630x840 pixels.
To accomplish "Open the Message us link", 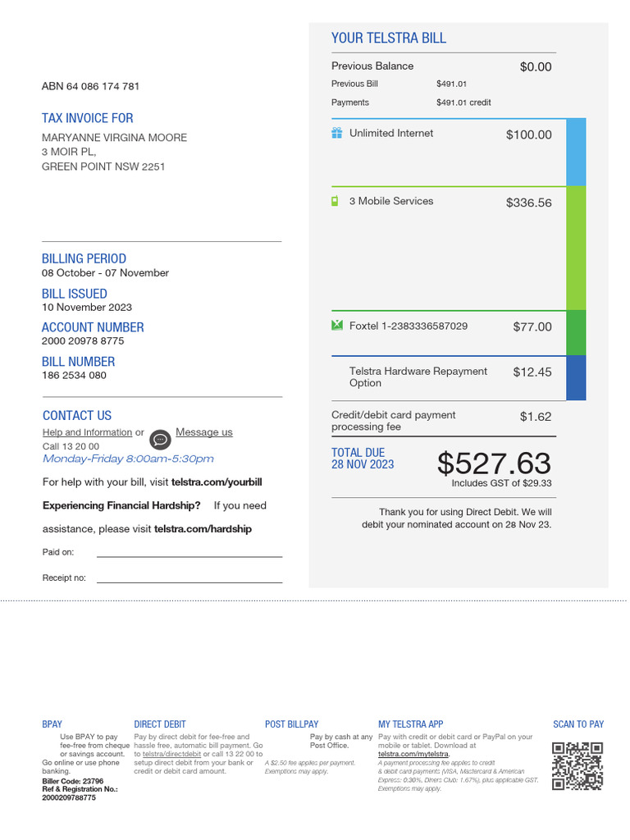I will pos(203,432).
